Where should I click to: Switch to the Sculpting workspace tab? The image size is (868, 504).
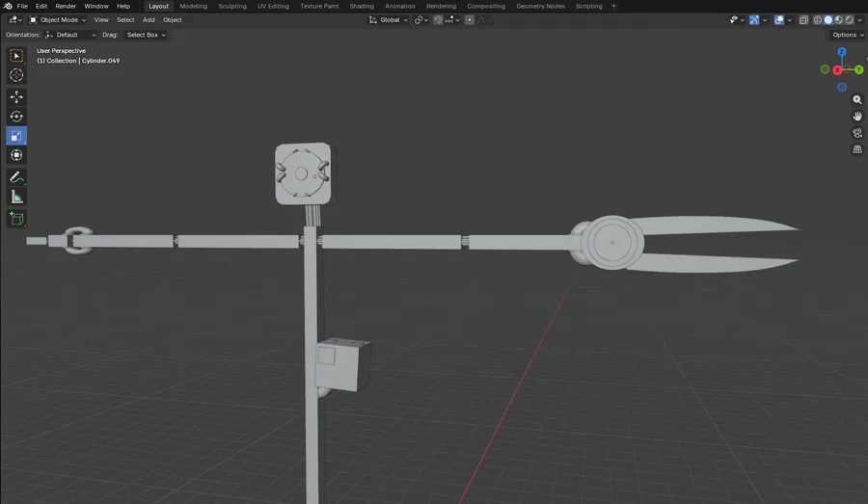click(x=231, y=6)
